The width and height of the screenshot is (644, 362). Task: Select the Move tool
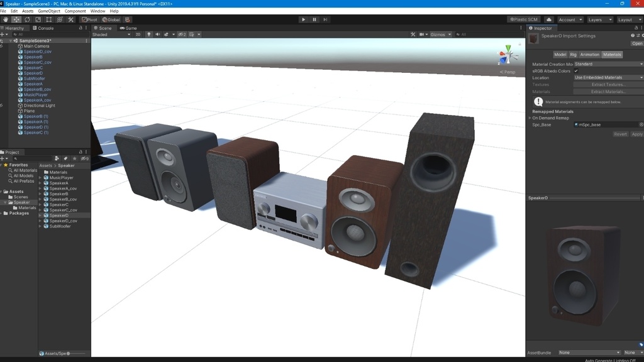coord(16,19)
